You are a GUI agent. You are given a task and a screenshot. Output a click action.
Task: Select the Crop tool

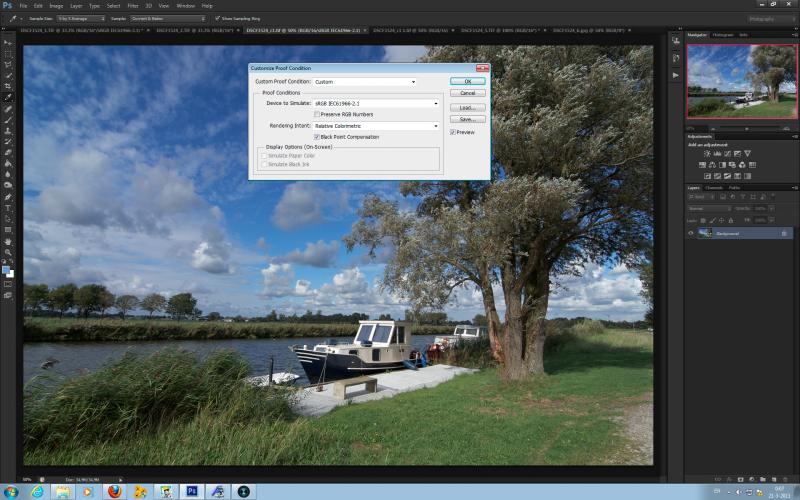[8, 86]
